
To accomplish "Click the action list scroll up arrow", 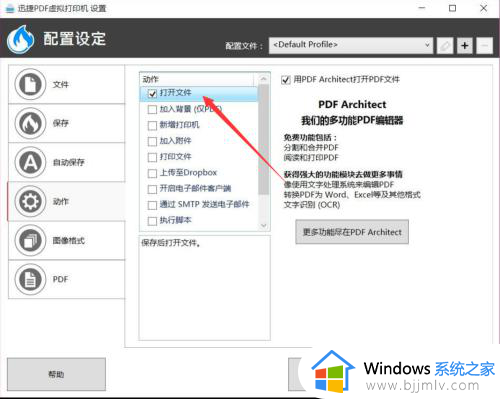I will 264,79.
